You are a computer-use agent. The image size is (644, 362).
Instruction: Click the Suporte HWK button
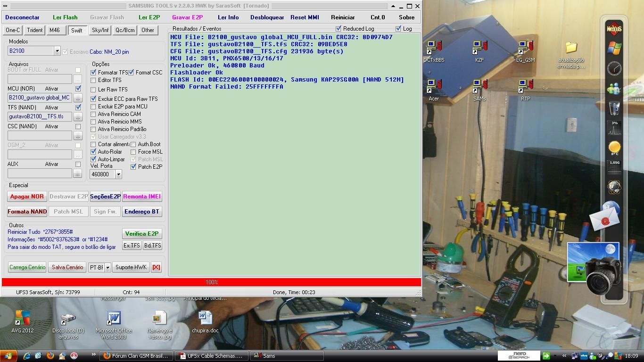point(131,267)
